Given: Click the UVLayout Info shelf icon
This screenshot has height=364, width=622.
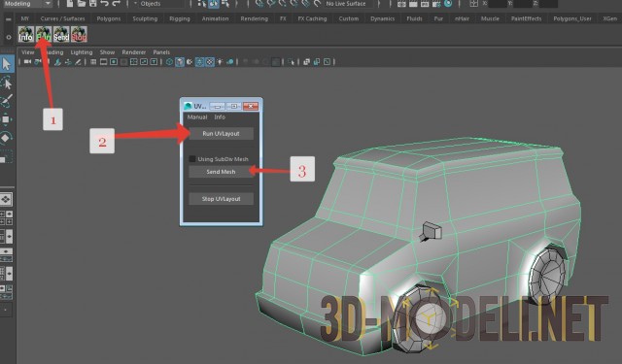Looking at the screenshot, I should coord(26,35).
